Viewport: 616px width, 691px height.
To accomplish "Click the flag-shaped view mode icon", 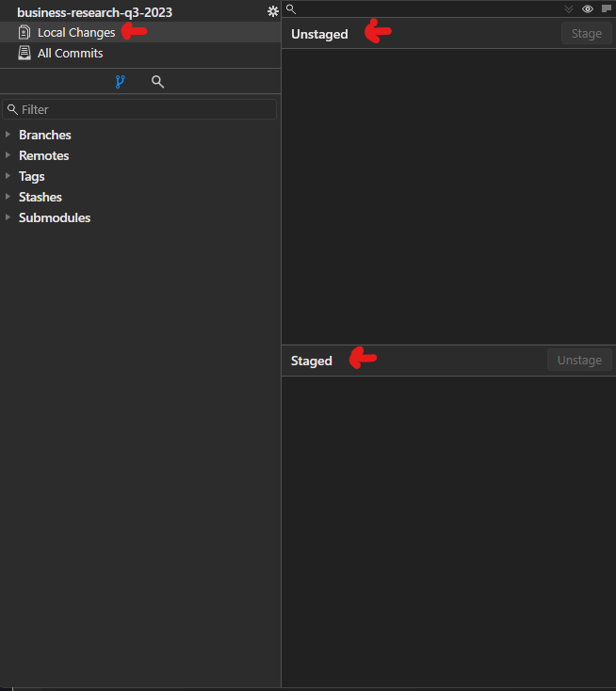I will tap(607, 8).
